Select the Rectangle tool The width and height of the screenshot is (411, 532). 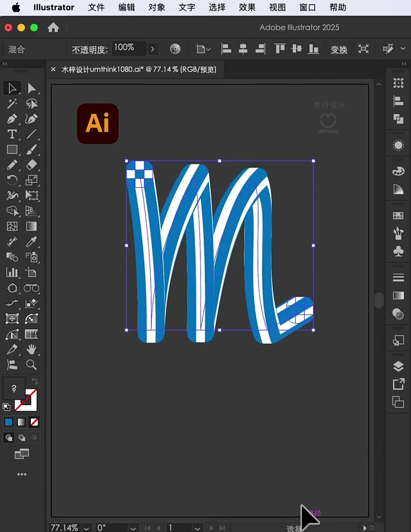pyautogui.click(x=12, y=150)
